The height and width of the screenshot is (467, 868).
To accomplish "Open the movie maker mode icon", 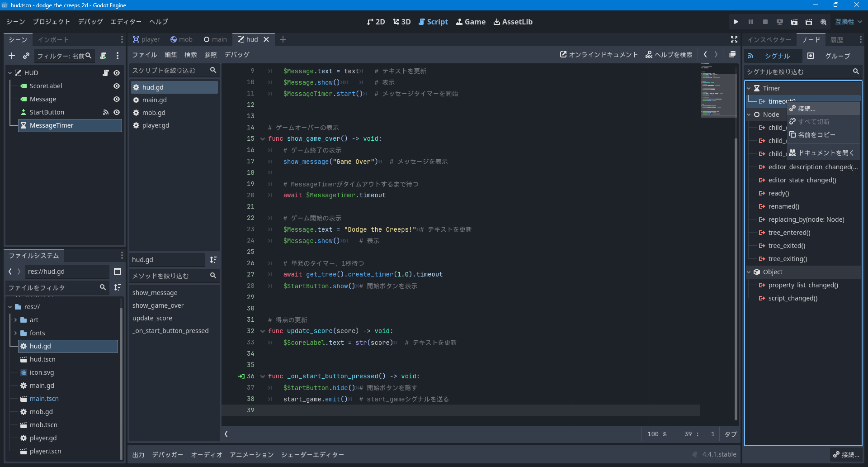I will [x=823, y=22].
